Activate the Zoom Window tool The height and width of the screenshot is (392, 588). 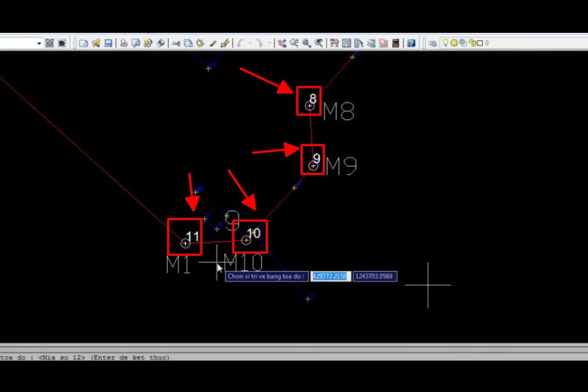coord(306,43)
